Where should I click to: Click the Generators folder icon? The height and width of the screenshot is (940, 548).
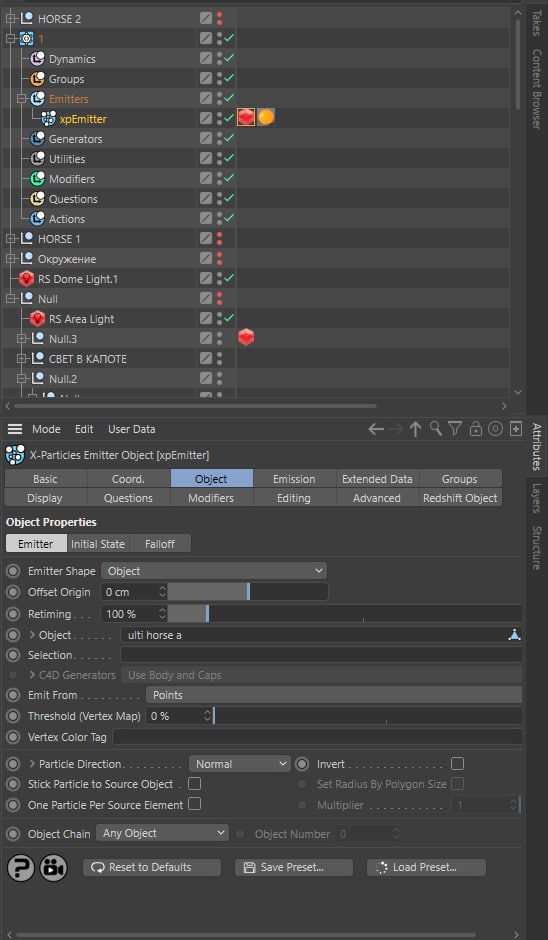[x=38, y=138]
